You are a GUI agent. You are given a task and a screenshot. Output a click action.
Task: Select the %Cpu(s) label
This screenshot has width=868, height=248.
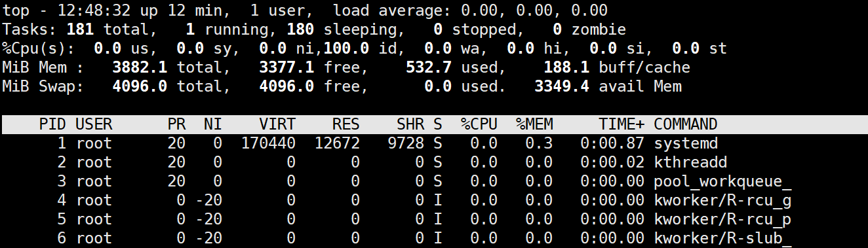[39, 48]
